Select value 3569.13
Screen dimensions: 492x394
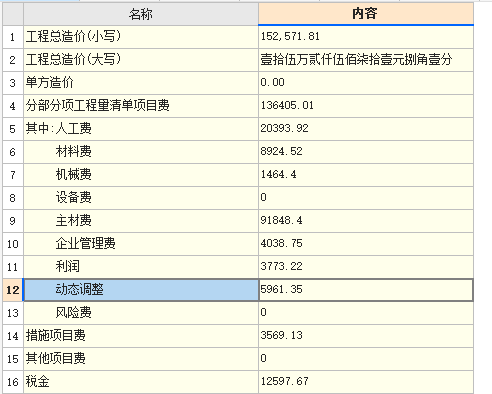pyautogui.click(x=366, y=336)
